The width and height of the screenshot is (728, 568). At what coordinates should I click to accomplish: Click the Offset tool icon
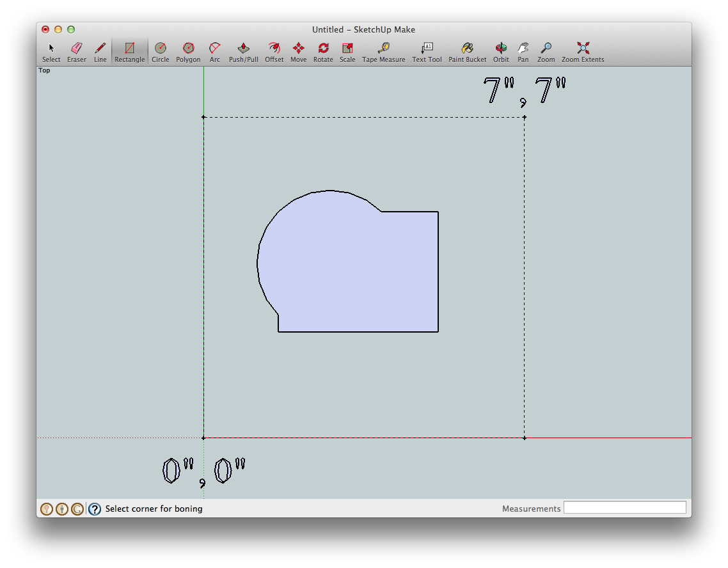pyautogui.click(x=274, y=51)
